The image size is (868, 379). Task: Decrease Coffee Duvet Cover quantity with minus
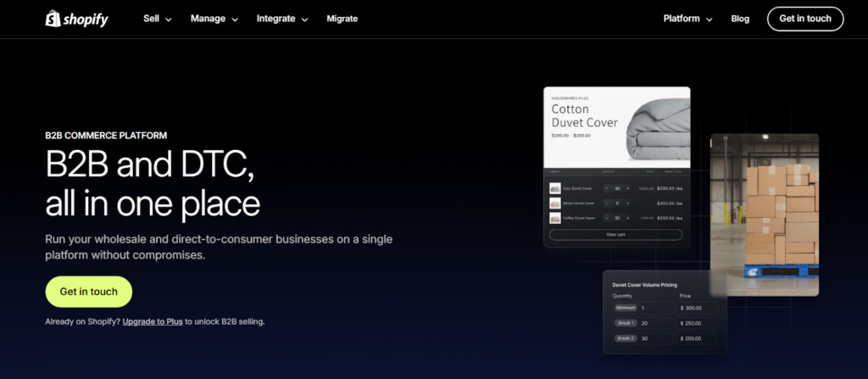coord(607,218)
